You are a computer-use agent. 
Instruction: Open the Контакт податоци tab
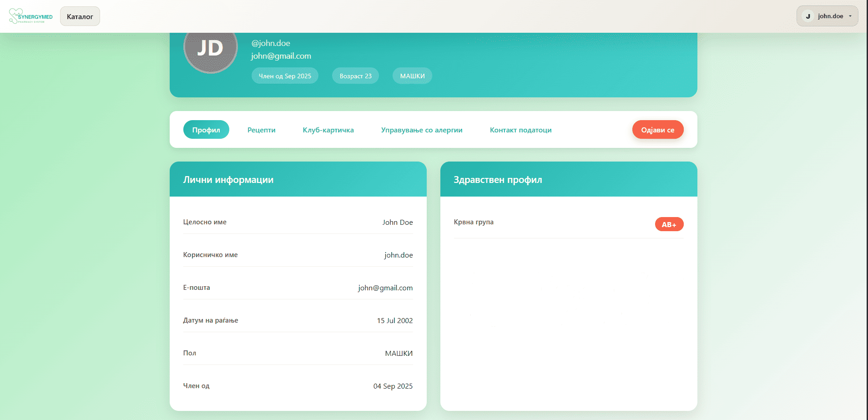pyautogui.click(x=520, y=130)
